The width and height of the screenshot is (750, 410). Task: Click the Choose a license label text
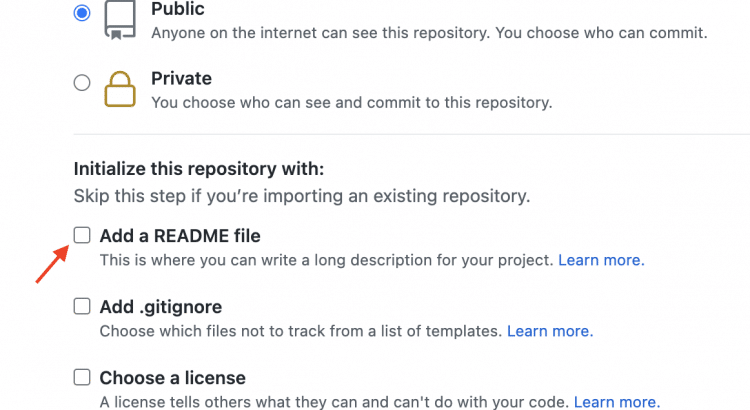click(x=172, y=378)
